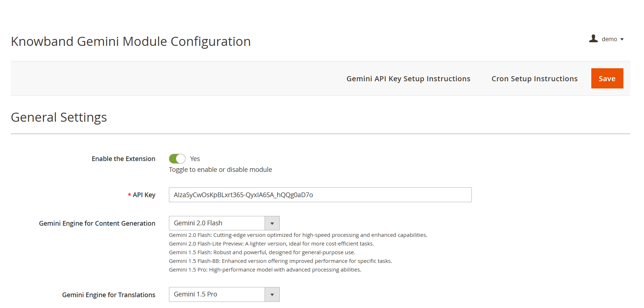
Task: Open Cron Setup Instructions
Action: point(534,79)
